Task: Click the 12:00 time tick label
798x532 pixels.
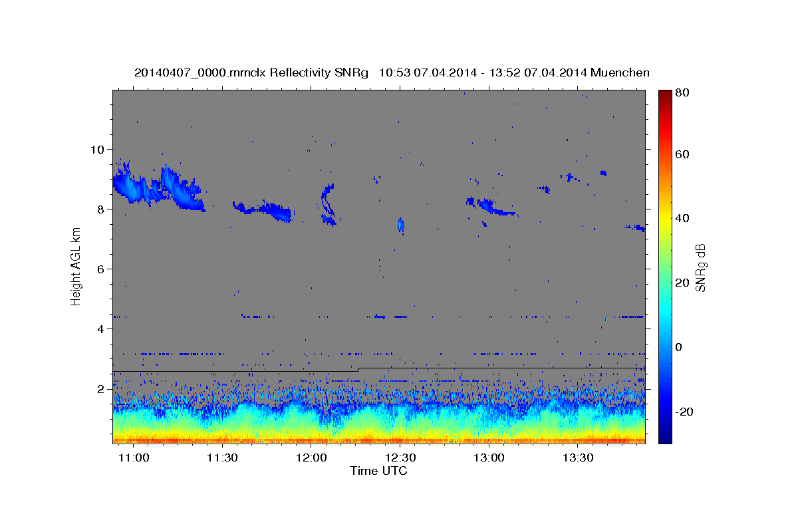Action: click(311, 458)
